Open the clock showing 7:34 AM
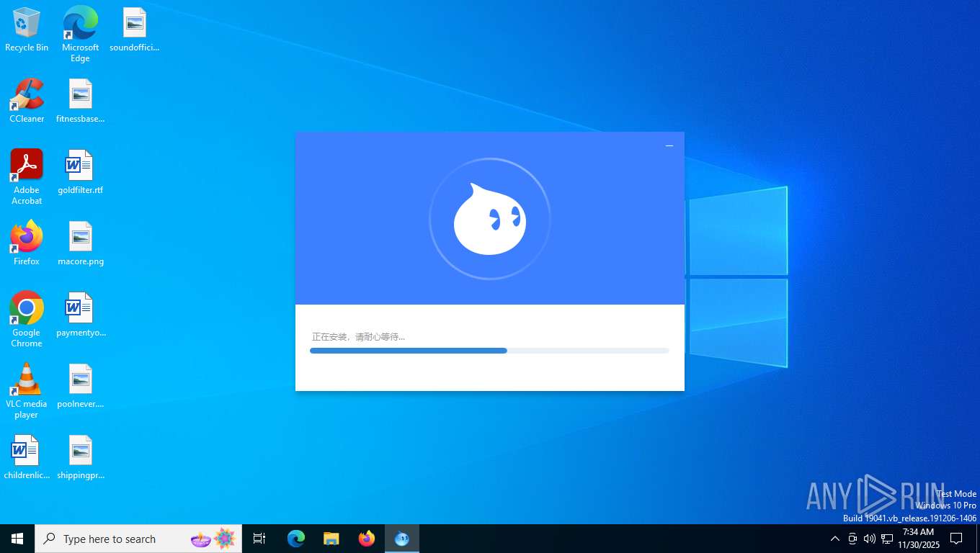 919,539
